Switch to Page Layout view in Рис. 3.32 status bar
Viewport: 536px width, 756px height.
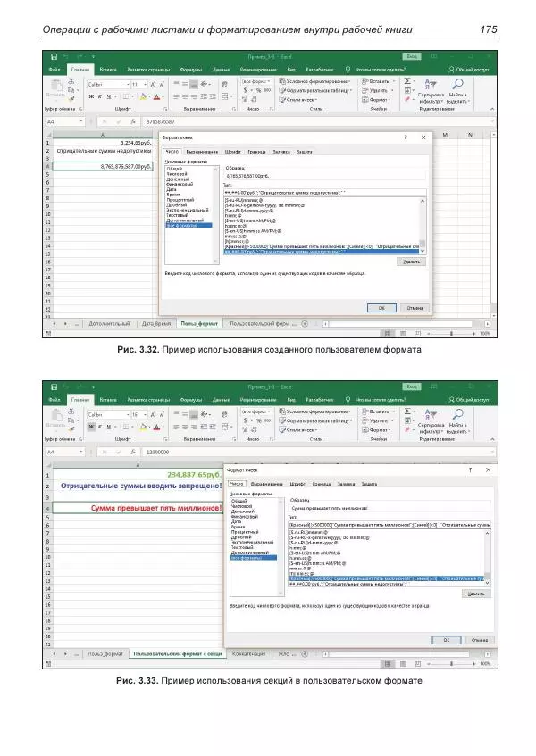click(x=403, y=333)
